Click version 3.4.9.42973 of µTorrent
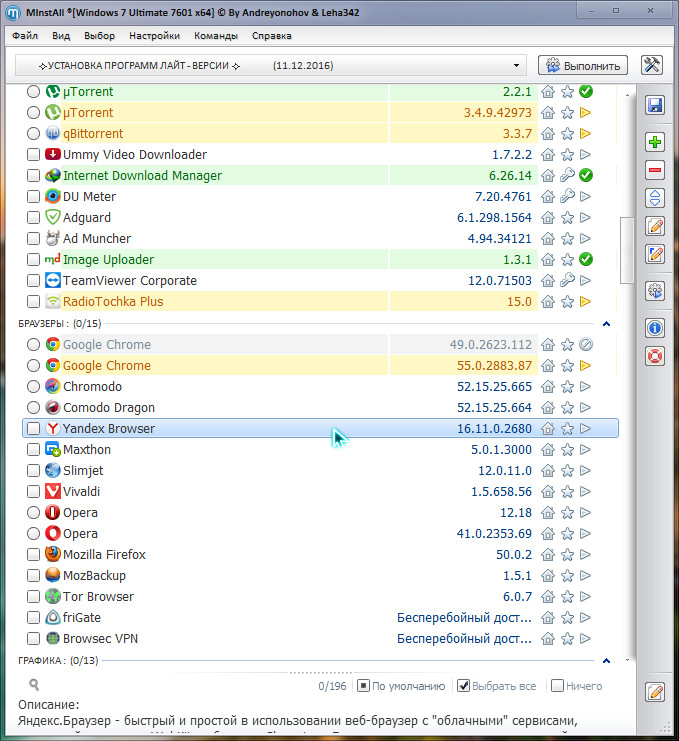Viewport: 679px width, 741px height. (x=498, y=112)
